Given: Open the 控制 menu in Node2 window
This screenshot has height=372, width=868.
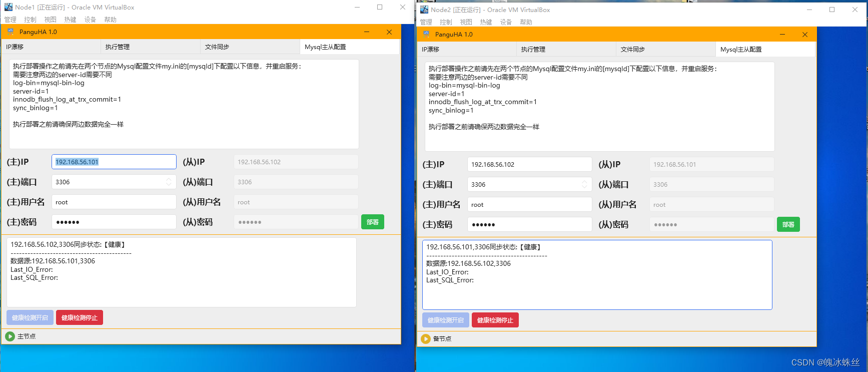Looking at the screenshot, I should (446, 22).
